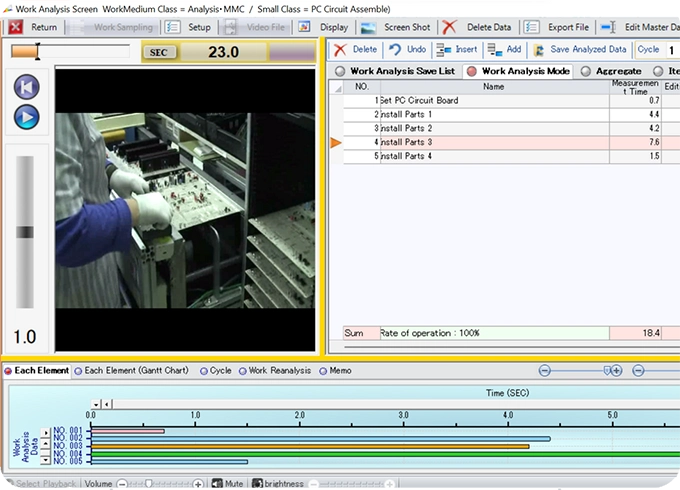
Task: Increase volume with the plus button
Action: coord(198,483)
